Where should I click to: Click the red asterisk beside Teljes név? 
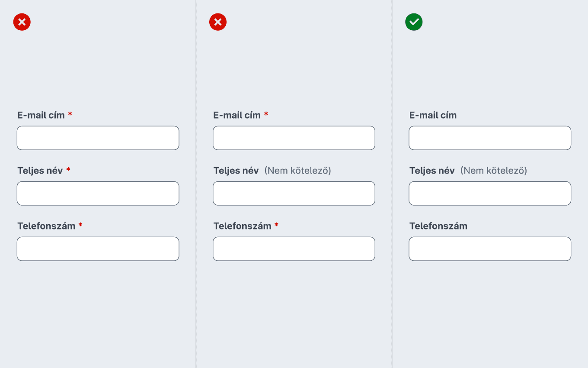(68, 169)
